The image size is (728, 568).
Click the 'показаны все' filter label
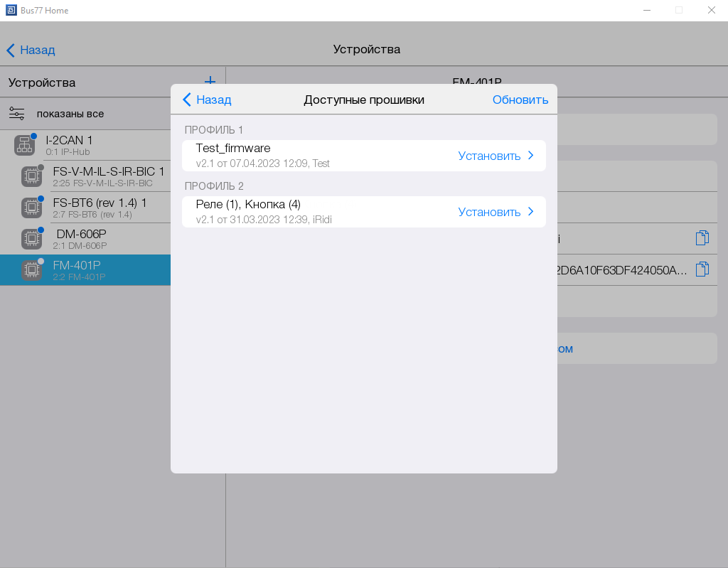(70, 114)
